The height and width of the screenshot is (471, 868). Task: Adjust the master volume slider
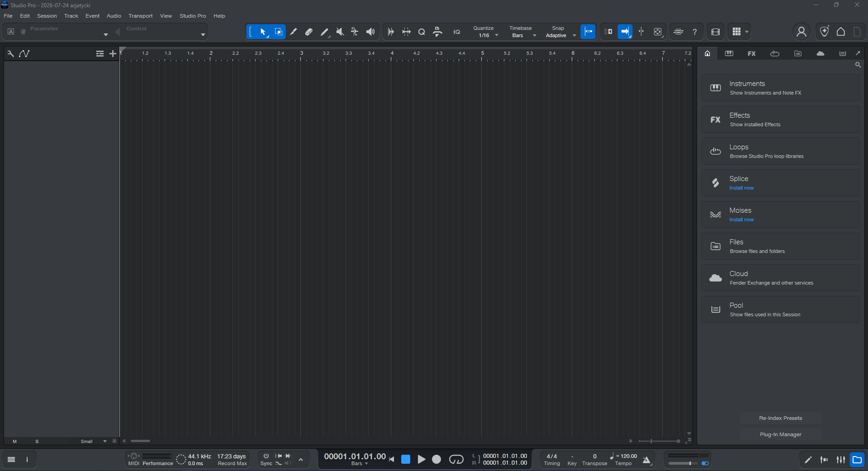683,463
